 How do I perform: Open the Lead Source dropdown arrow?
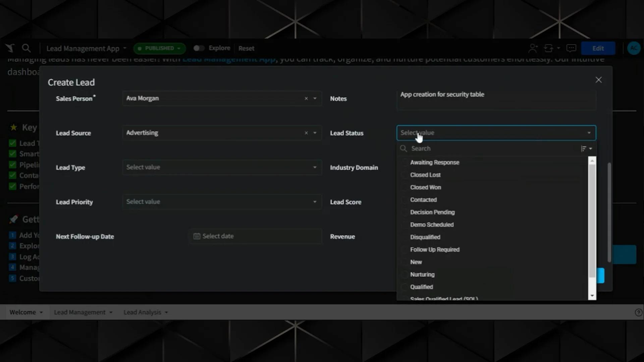(315, 133)
